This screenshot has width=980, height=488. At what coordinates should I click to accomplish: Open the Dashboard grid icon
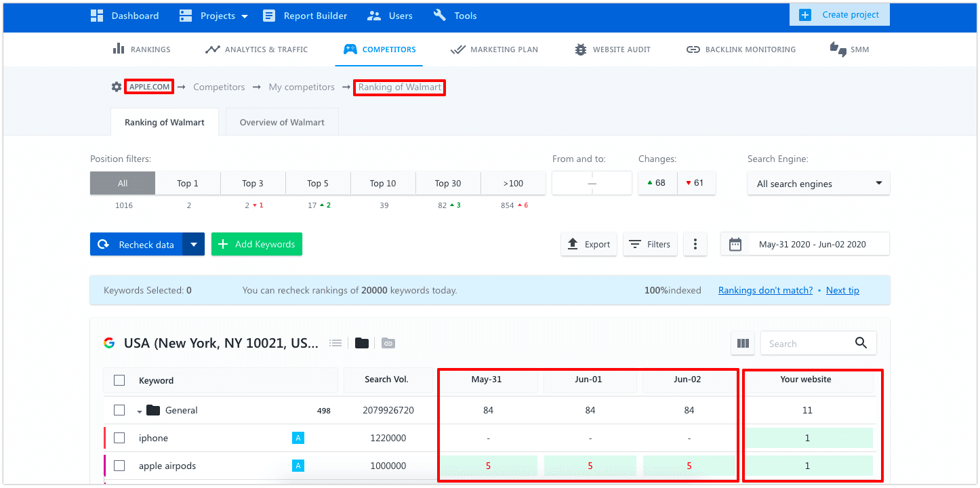tap(97, 16)
